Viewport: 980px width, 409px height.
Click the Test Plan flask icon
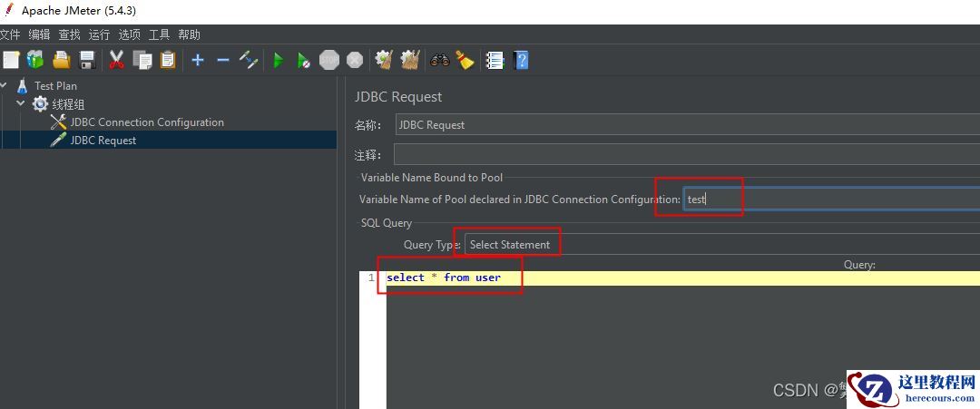click(23, 85)
